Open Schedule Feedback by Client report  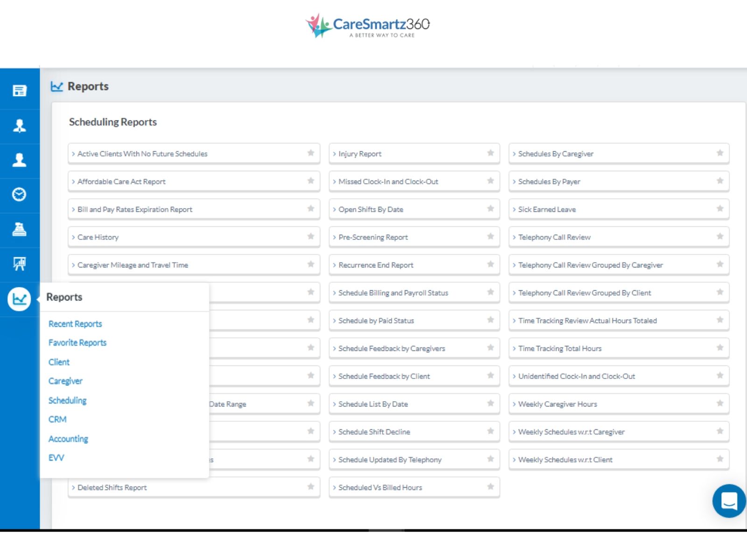point(414,376)
